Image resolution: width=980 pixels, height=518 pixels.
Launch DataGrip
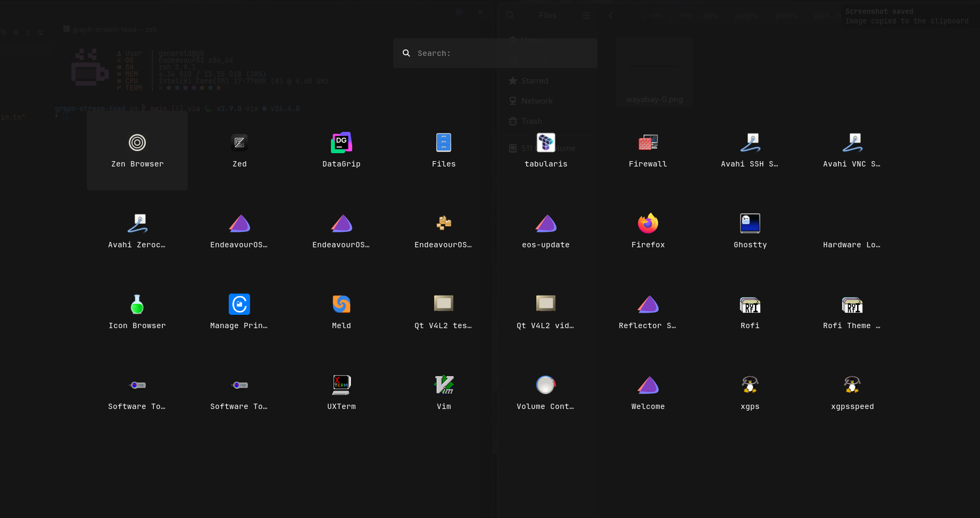[342, 151]
